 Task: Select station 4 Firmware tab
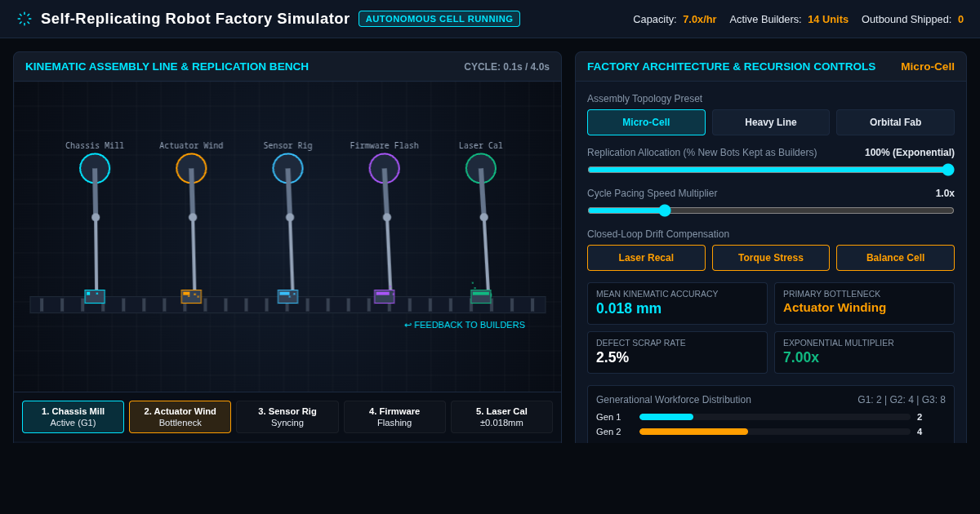click(x=394, y=417)
